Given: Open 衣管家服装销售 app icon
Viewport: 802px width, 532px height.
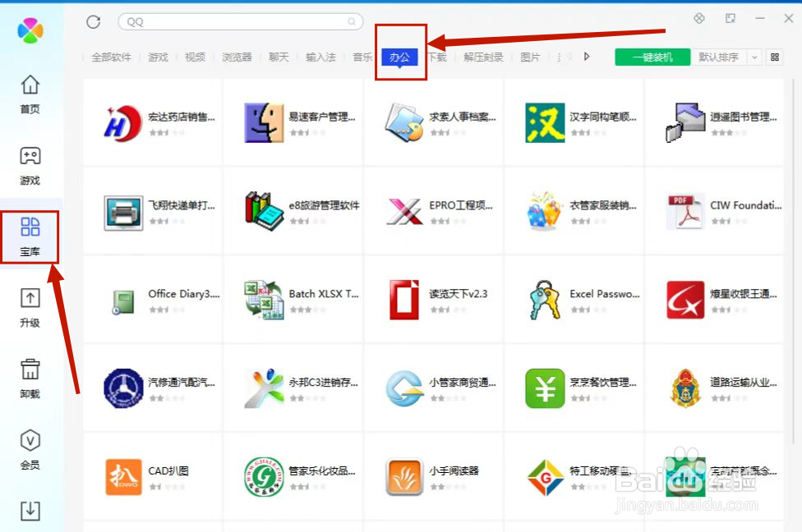Looking at the screenshot, I should 544,211.
